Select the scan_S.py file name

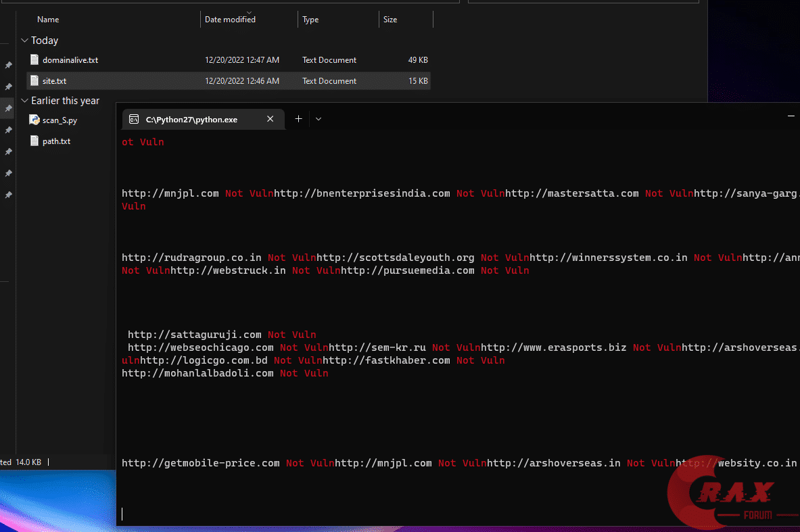(x=60, y=120)
